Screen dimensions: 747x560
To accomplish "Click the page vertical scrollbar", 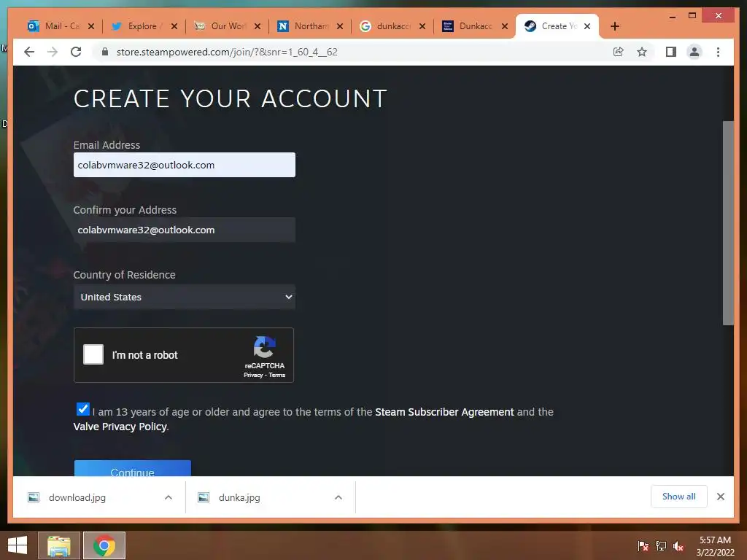I will tap(728, 223).
